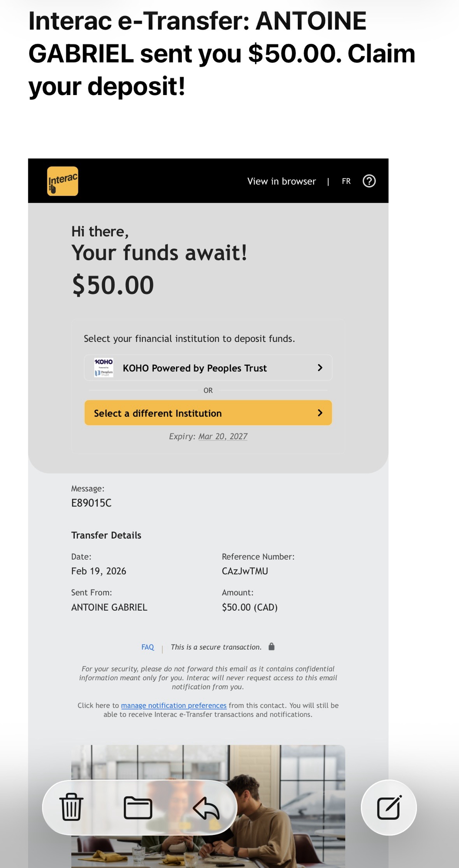Open the KOHO row chevron arrow
The width and height of the screenshot is (459, 868).
320,368
